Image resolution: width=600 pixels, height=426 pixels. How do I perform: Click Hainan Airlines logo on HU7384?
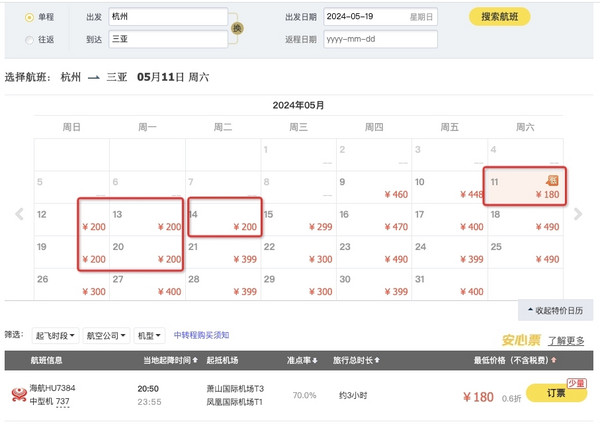19,395
